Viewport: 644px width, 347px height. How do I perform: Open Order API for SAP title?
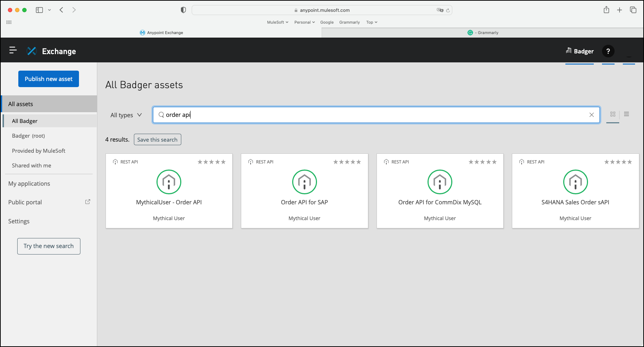(x=304, y=202)
